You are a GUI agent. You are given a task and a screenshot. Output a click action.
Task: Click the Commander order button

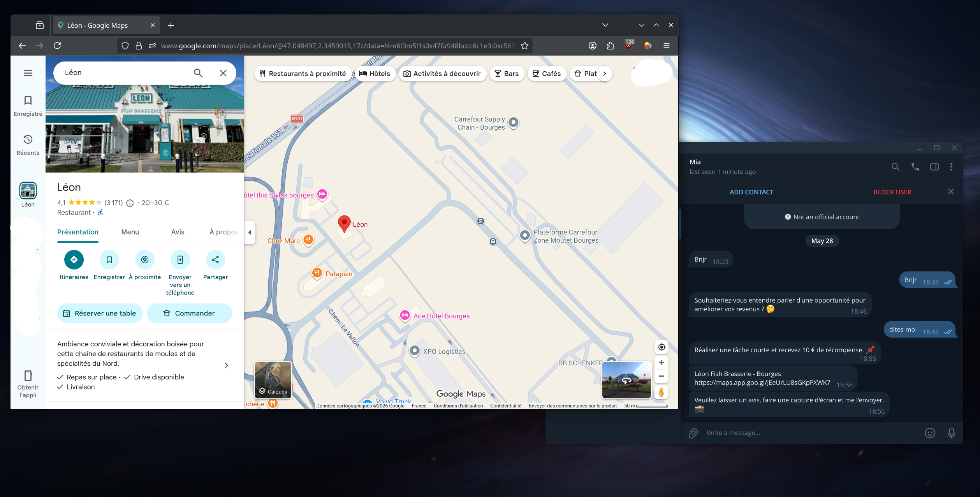(190, 313)
